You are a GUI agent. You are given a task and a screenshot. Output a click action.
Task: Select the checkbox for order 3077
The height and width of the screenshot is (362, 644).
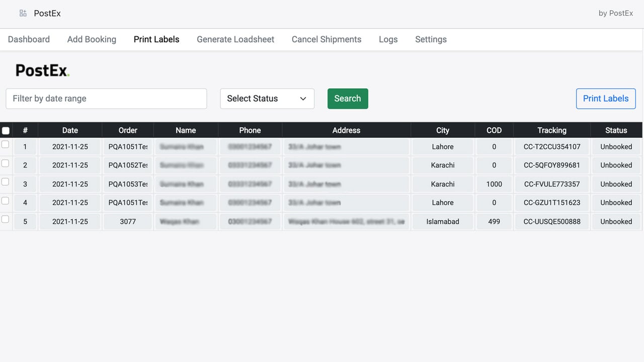click(x=5, y=219)
